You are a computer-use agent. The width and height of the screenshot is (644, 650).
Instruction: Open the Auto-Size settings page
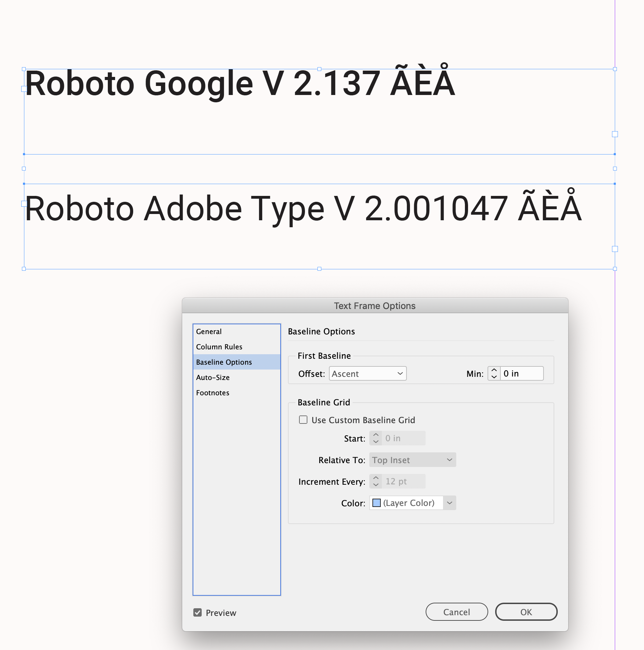tap(212, 377)
